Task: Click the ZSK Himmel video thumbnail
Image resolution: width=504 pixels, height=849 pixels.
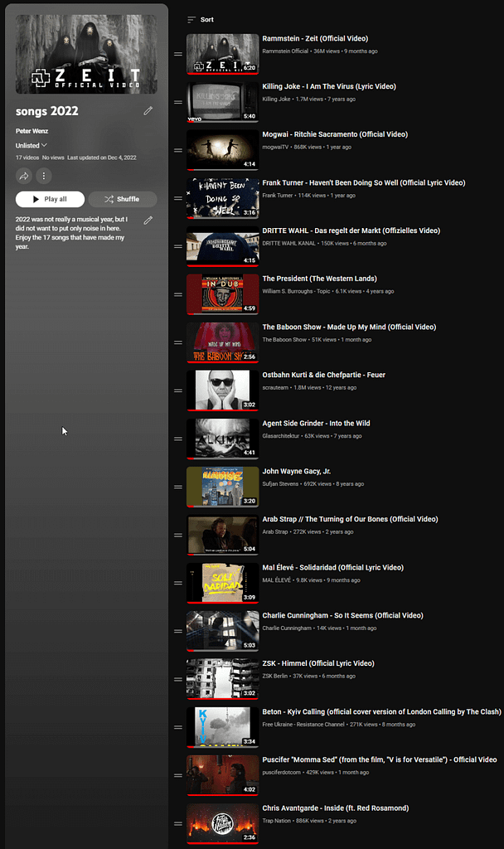Action: [222, 680]
